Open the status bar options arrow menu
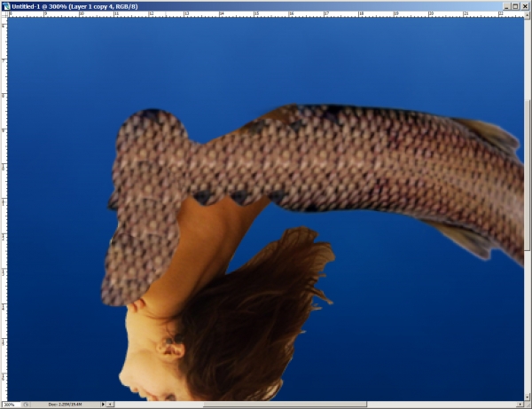 [x=103, y=405]
